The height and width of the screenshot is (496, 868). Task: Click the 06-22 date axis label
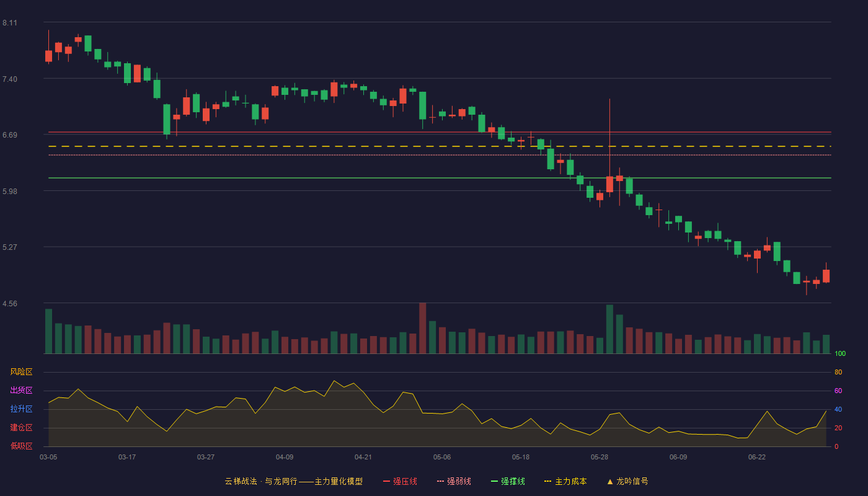757,457
